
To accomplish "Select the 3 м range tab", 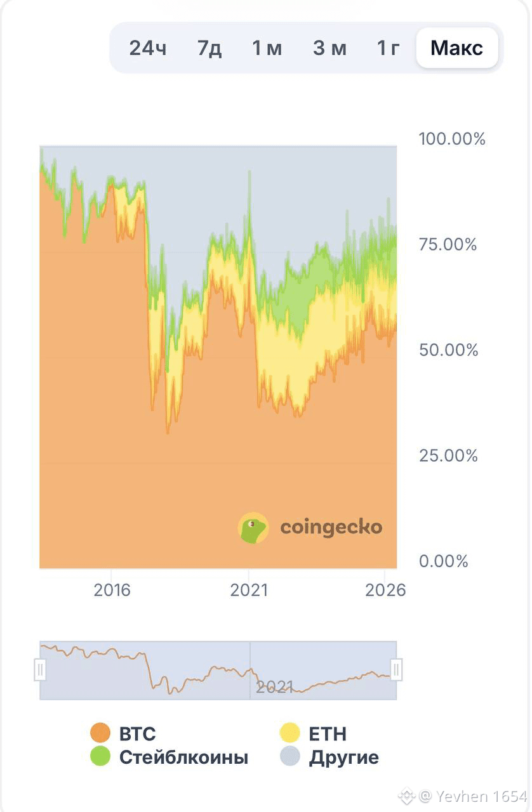I will pyautogui.click(x=329, y=48).
